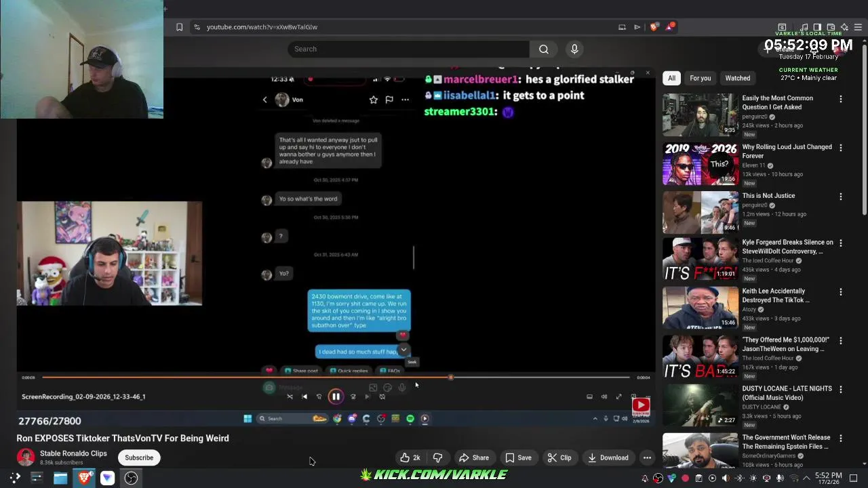The height and width of the screenshot is (488, 868).
Task: Dislike the video with the thumbs down button
Action: coord(437,457)
